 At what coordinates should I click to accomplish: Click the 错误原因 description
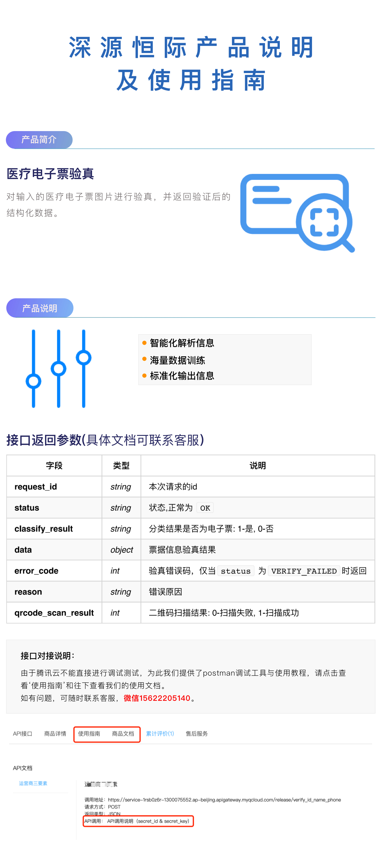(165, 592)
